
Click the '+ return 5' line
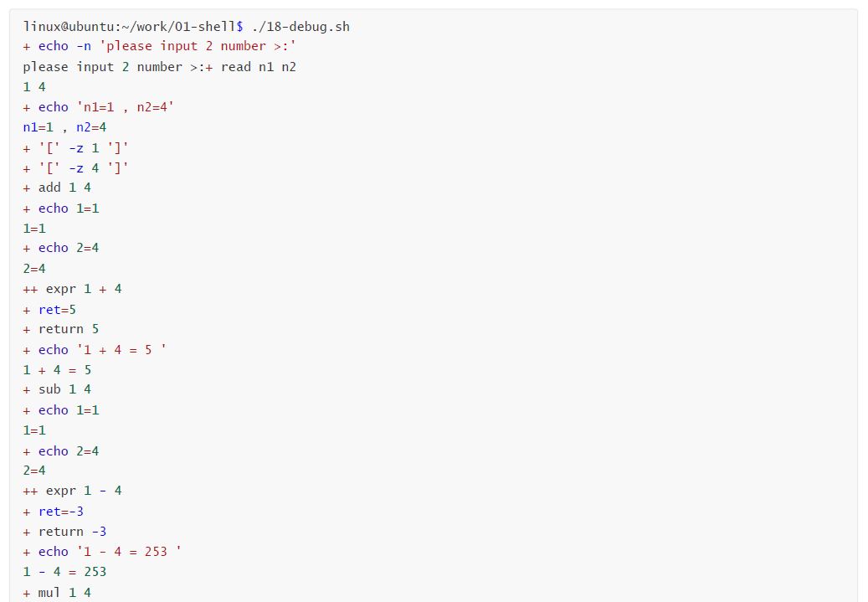(61, 330)
